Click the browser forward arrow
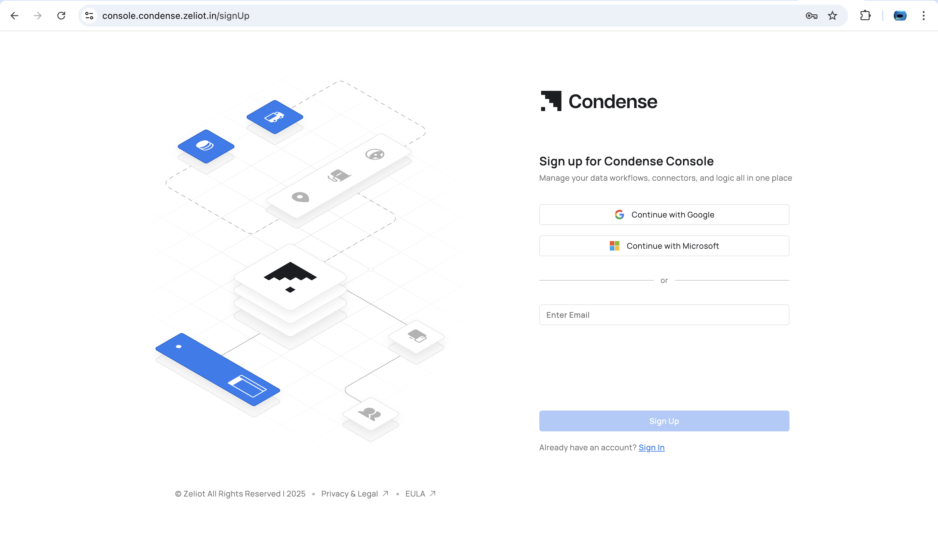The height and width of the screenshot is (560, 938). [37, 16]
